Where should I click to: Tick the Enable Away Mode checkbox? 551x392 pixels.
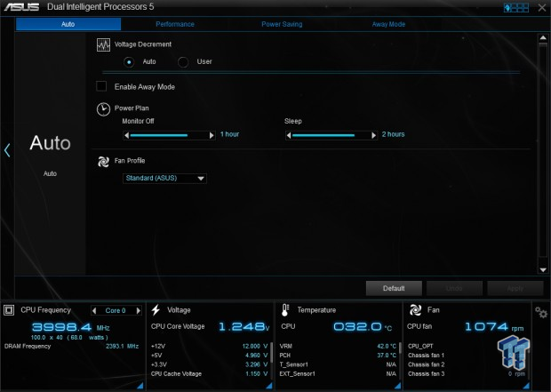pos(101,86)
